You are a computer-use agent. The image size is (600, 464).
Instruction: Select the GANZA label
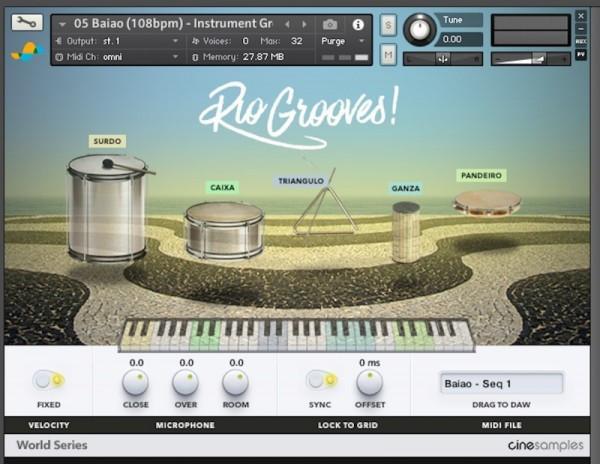[406, 188]
